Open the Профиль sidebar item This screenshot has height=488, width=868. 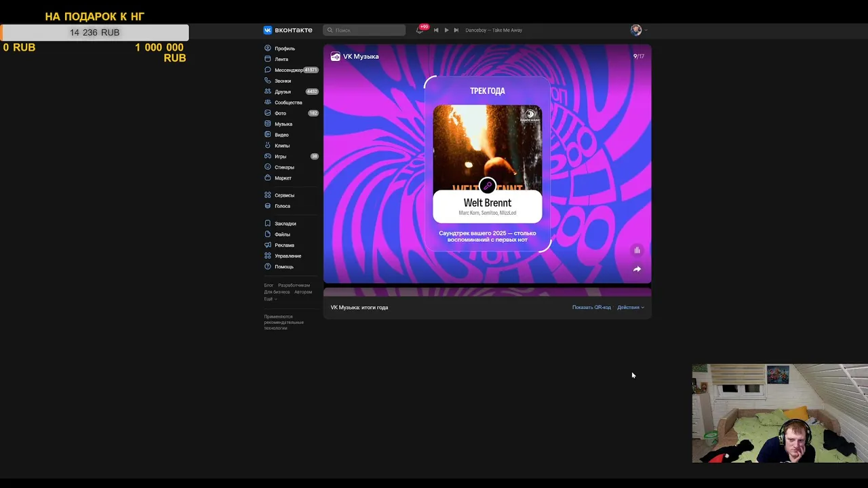click(279, 49)
